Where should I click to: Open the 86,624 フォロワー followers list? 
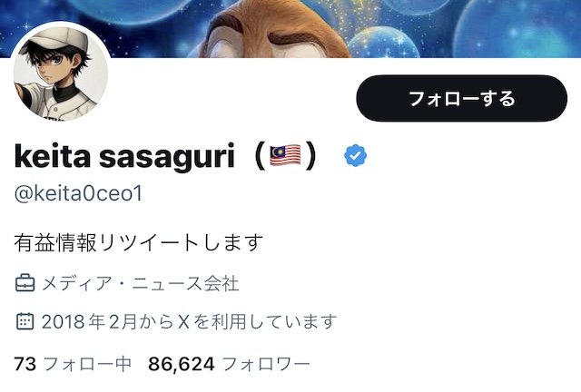pos(229,364)
